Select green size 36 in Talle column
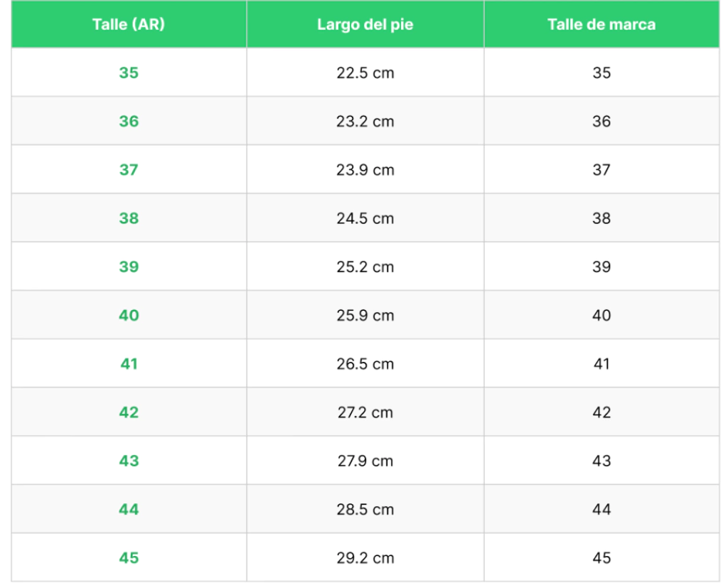This screenshot has width=728, height=583. tap(129, 121)
